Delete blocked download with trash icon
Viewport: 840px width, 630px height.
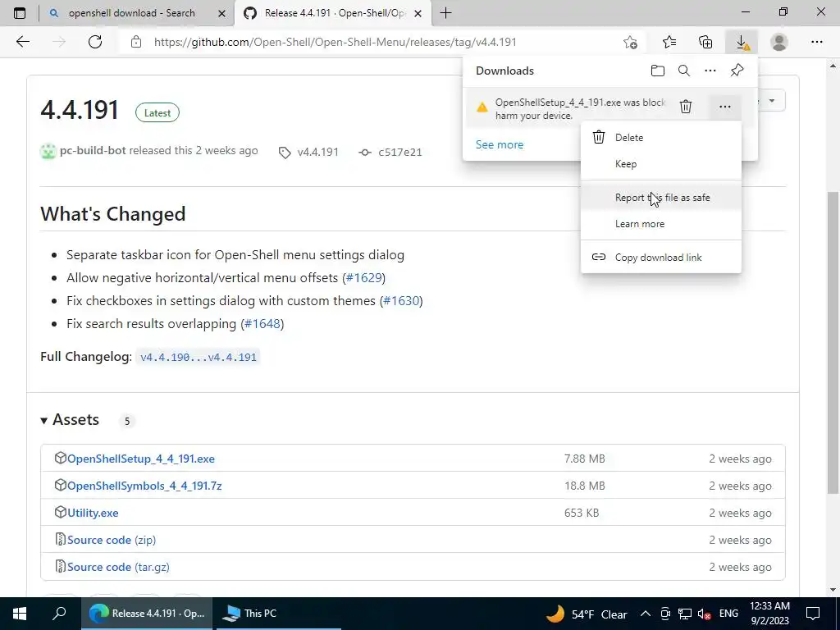tap(686, 107)
